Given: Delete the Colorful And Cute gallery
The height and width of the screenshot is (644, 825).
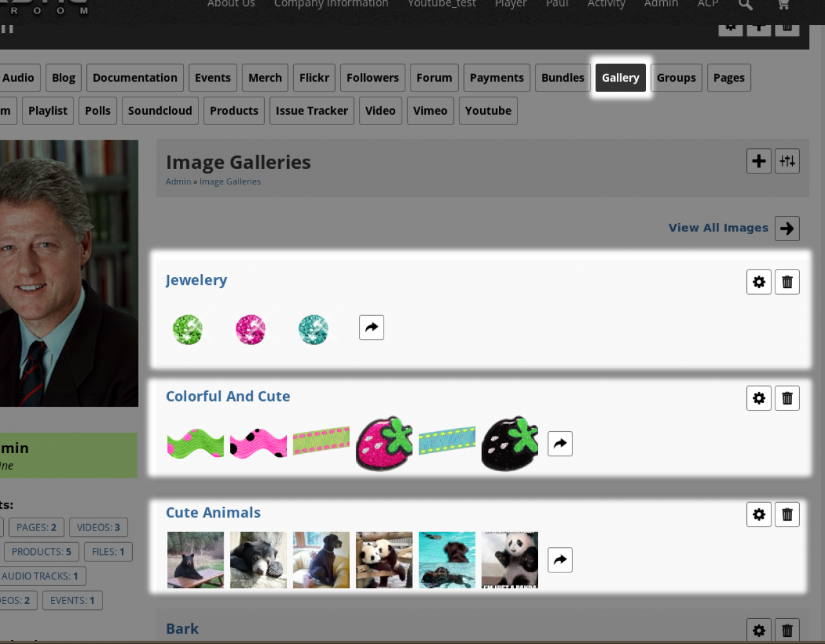Looking at the screenshot, I should pyautogui.click(x=787, y=398).
